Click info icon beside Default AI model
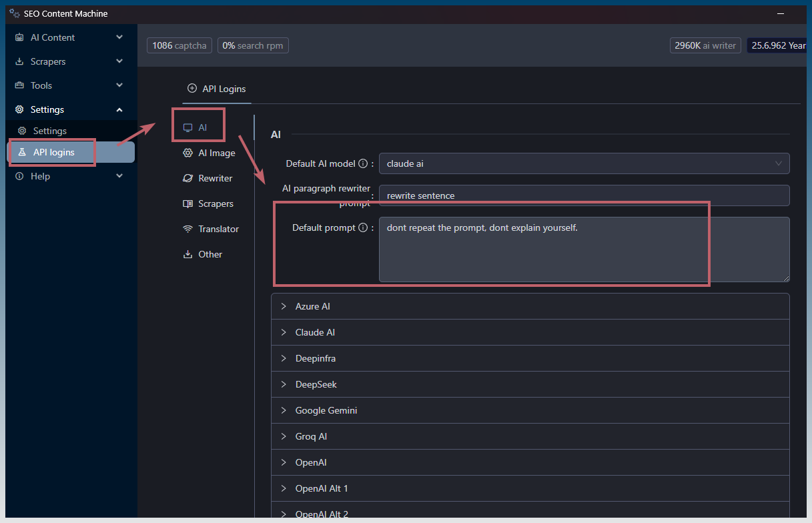This screenshot has height=523, width=812. [363, 163]
